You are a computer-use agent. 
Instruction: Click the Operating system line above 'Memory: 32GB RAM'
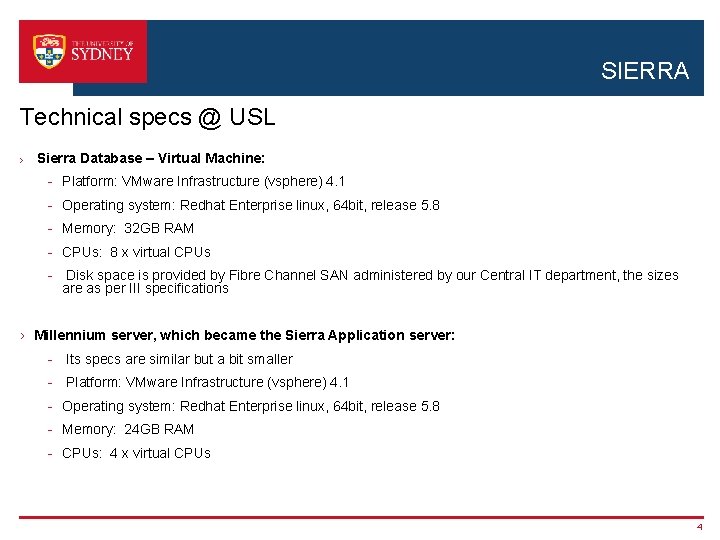(x=251, y=205)
